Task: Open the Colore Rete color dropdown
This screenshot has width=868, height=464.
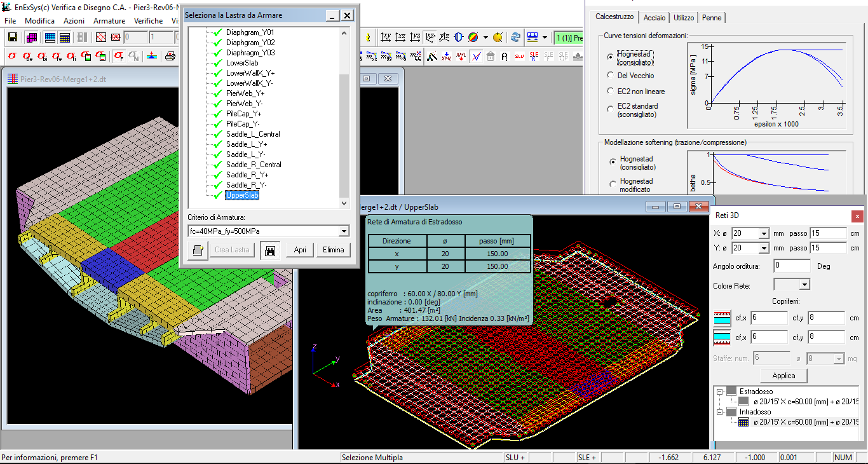Action: [x=804, y=285]
